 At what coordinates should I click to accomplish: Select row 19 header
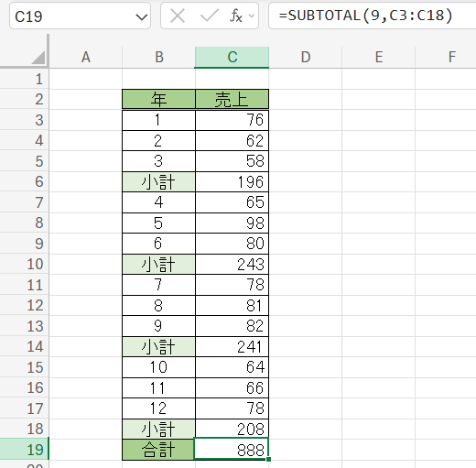click(25, 450)
